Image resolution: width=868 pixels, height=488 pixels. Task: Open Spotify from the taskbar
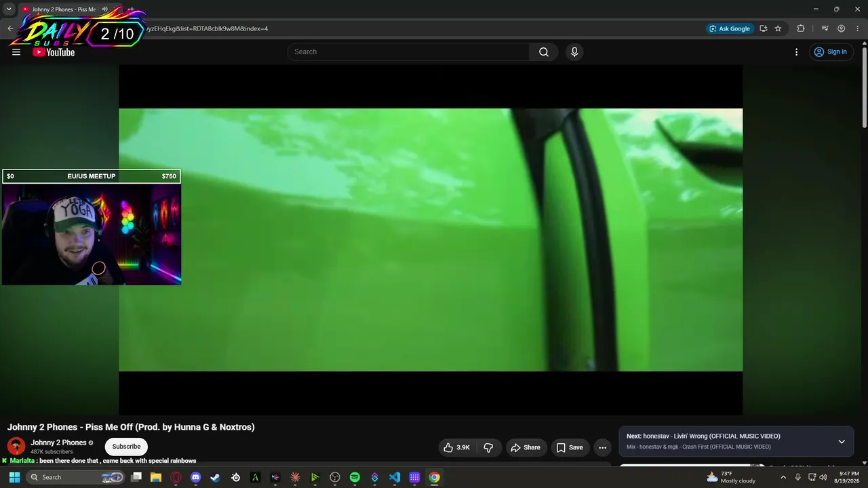355,477
